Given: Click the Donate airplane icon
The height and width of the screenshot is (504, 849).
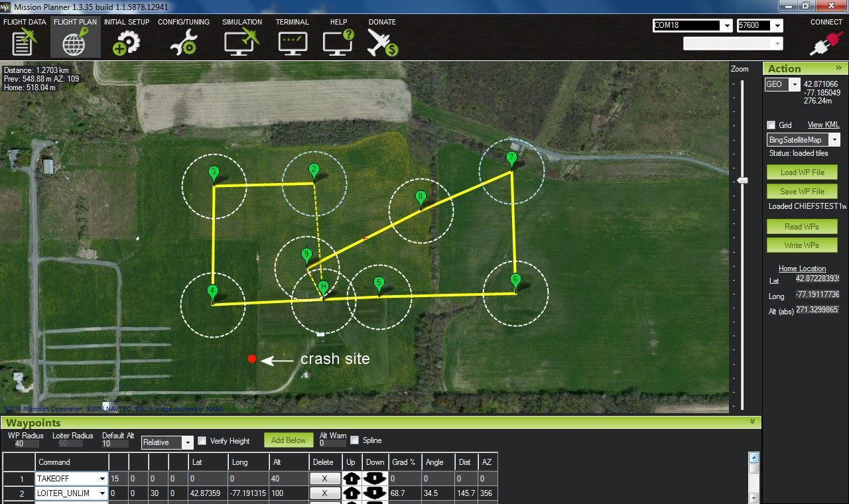Looking at the screenshot, I should (381, 41).
